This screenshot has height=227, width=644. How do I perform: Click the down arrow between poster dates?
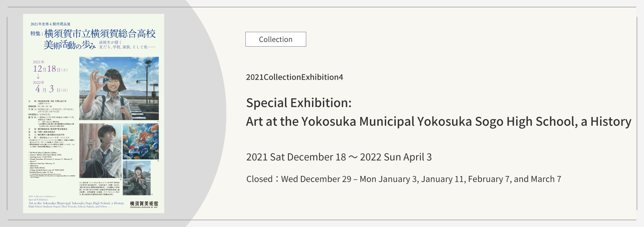pyautogui.click(x=38, y=76)
